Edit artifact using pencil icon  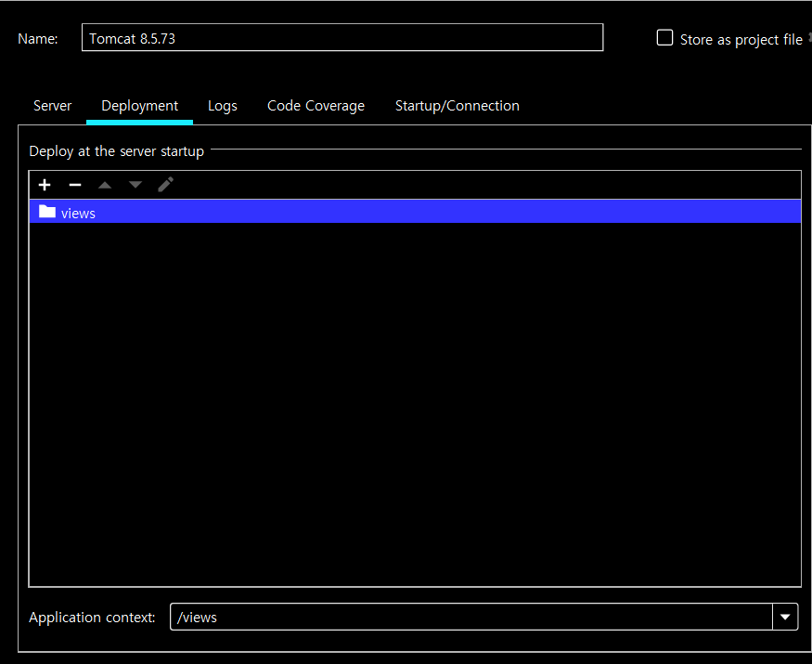(166, 185)
